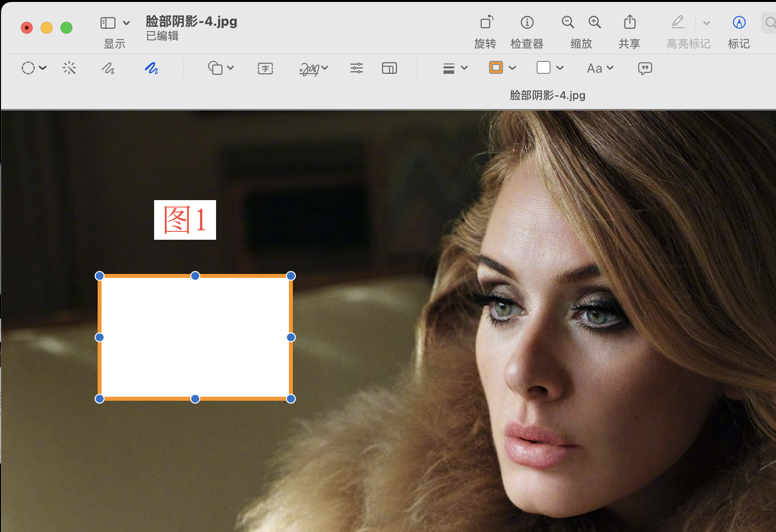Insert a text box with Text tool
The width and height of the screenshot is (776, 532).
265,68
